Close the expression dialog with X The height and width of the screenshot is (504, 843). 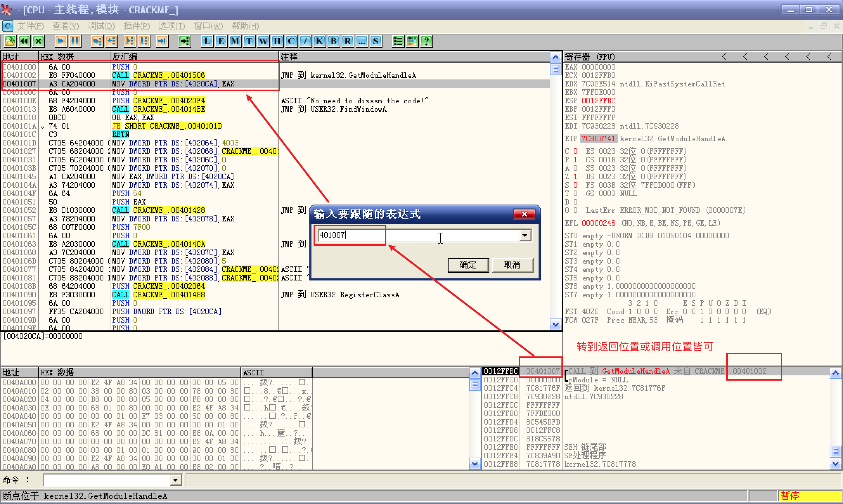click(x=524, y=214)
